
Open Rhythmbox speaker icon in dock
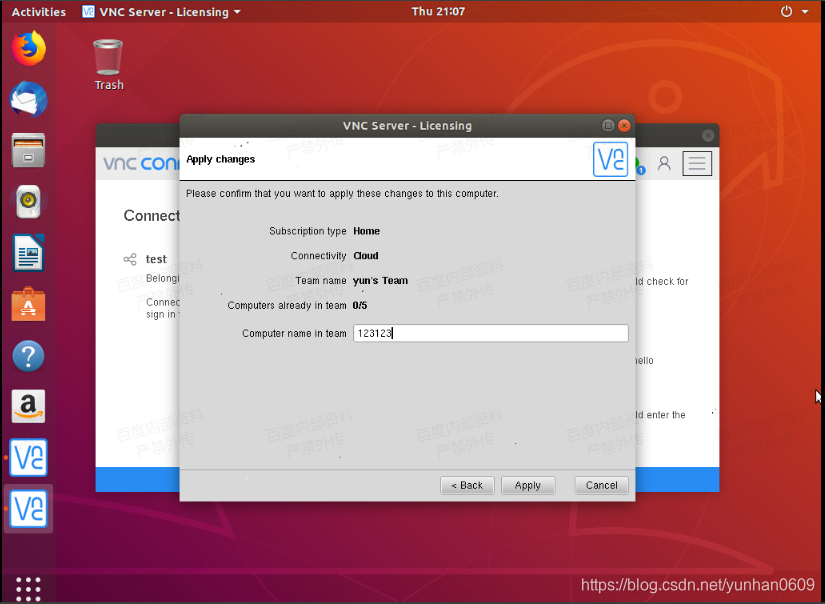pos(28,201)
